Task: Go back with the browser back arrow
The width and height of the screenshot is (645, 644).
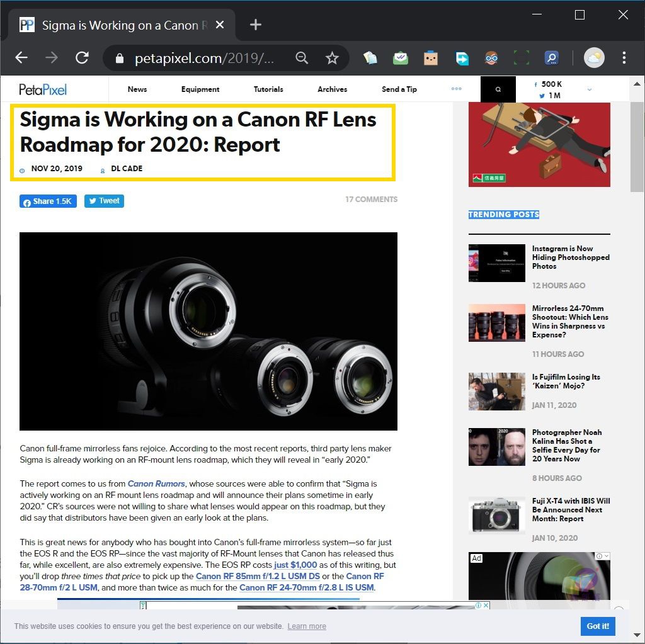Action: (x=21, y=57)
